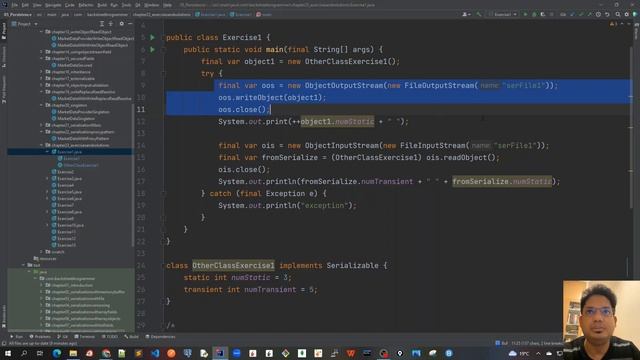Image resolution: width=640 pixels, height=360 pixels.
Task: Select Exercise1.java in project tree
Action: coord(70,152)
